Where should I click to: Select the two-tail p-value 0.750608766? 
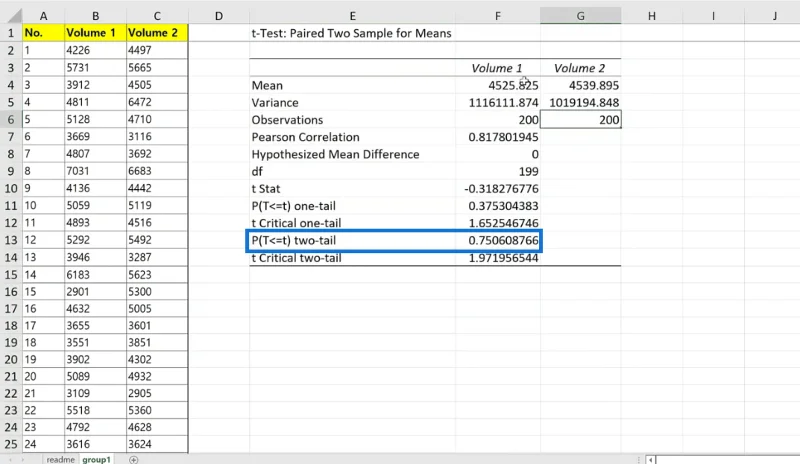point(498,240)
